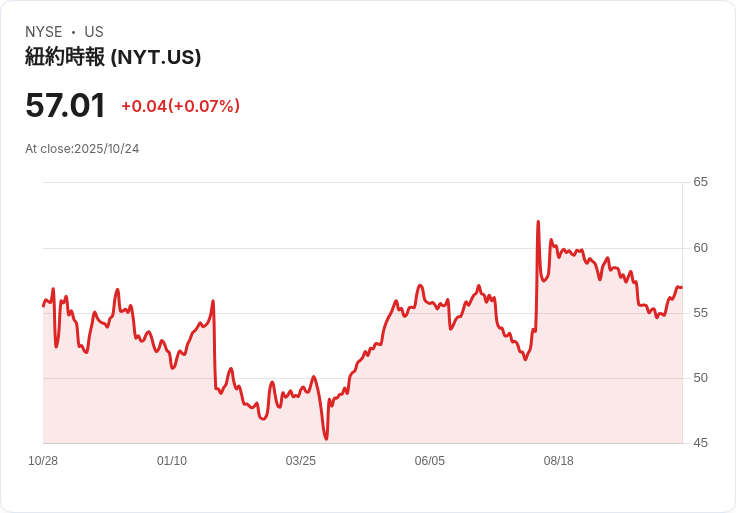Select the 45 price axis label
This screenshot has height=513, width=736.
click(x=700, y=443)
